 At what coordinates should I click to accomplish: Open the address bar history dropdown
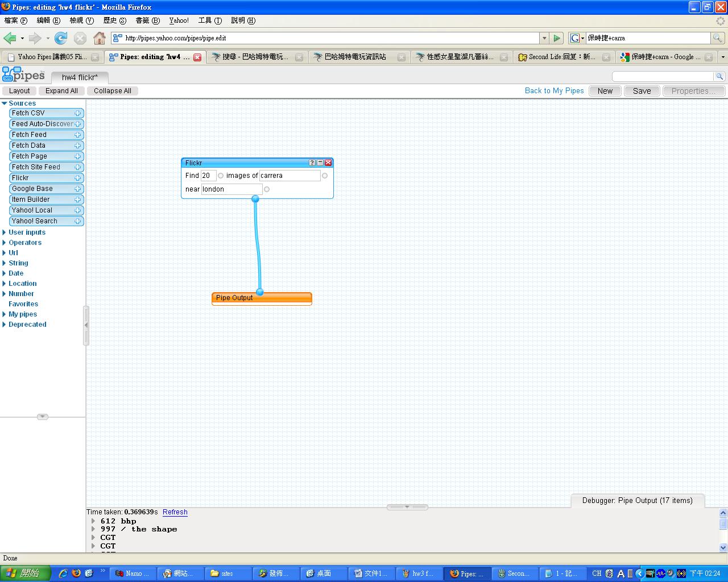pyautogui.click(x=544, y=38)
